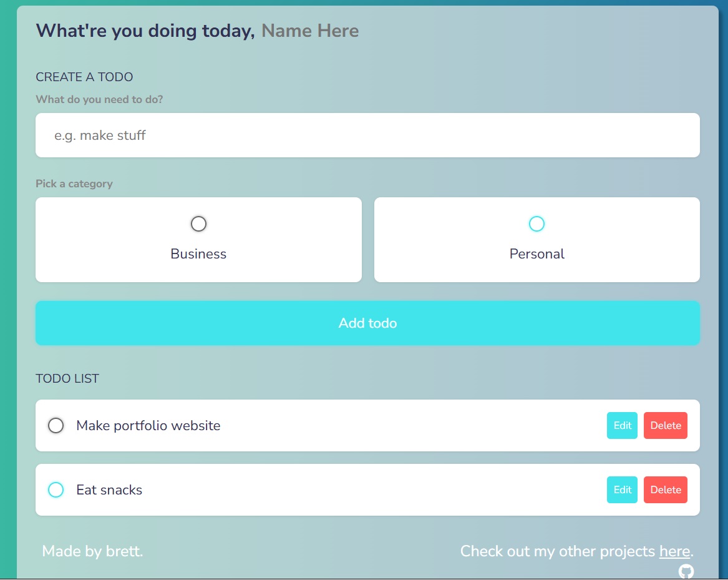Mark 'Make portfolio website' as complete
Image resolution: width=728 pixels, height=580 pixels.
point(56,425)
